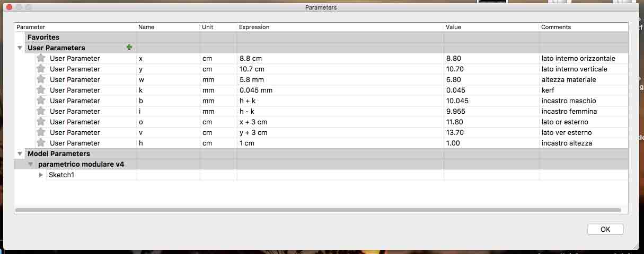Favorite the parameter v star icon
644x254 pixels.
[x=41, y=132]
